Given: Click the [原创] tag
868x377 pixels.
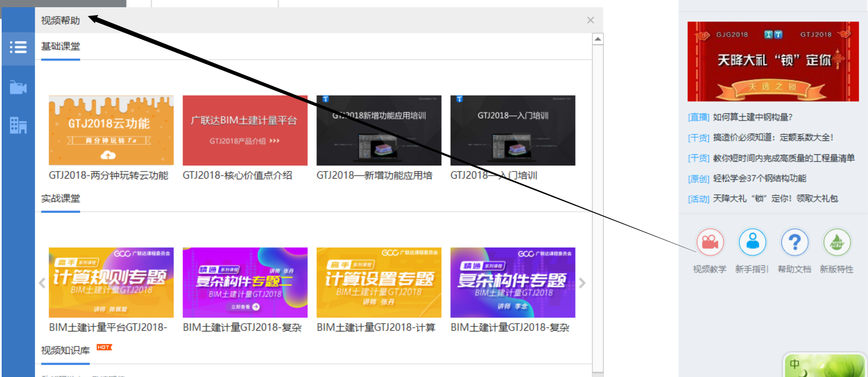Looking at the screenshot, I should pos(699,178).
